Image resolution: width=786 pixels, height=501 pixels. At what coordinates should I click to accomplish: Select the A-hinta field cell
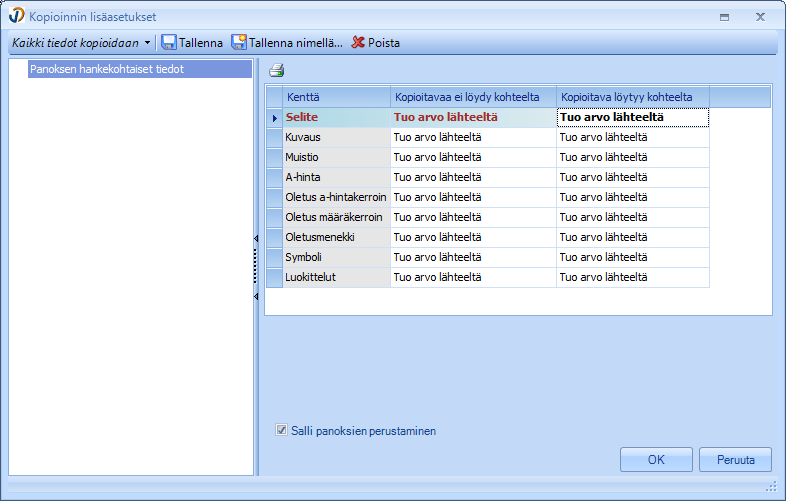336,178
